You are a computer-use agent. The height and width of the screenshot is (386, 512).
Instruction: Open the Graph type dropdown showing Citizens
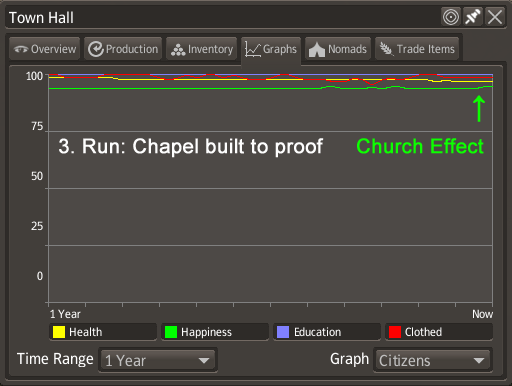point(432,360)
